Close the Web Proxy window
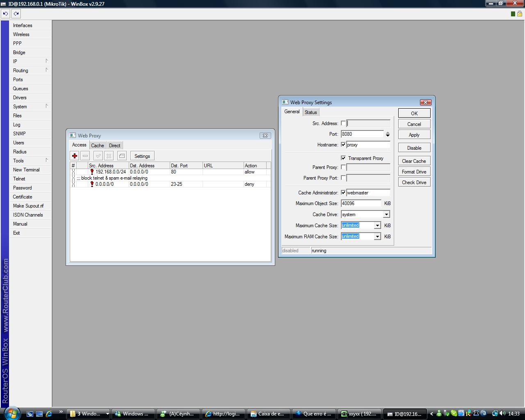This screenshot has height=420, width=525. (265, 135)
